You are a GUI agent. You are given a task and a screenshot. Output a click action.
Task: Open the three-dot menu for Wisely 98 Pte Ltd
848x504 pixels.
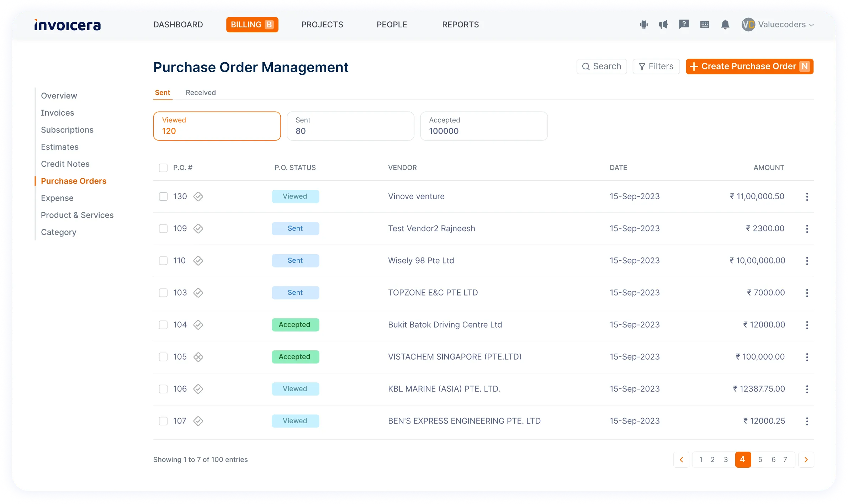807,261
